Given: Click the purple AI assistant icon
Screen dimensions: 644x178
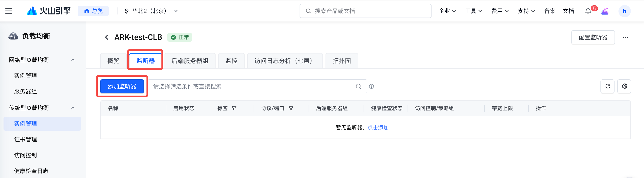Looking at the screenshot, I should click(605, 11).
